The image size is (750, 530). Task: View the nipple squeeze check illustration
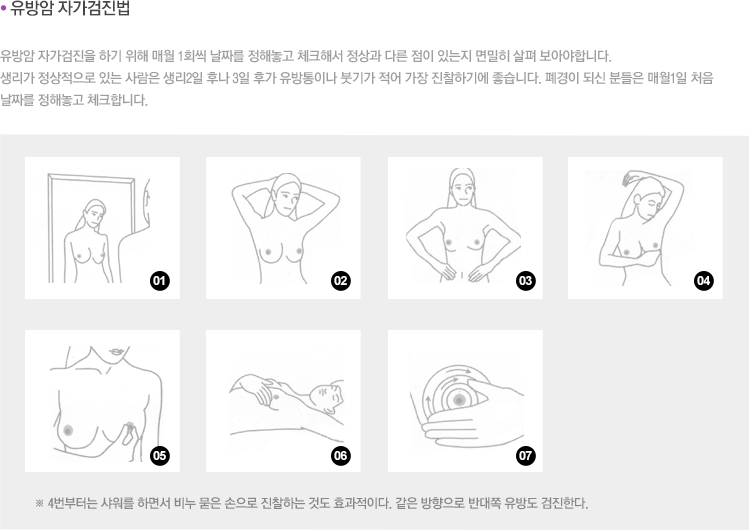[x=102, y=401]
